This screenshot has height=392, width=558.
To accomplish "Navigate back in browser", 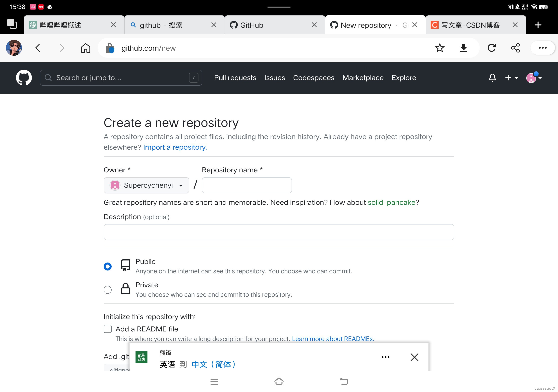I will click(x=38, y=48).
